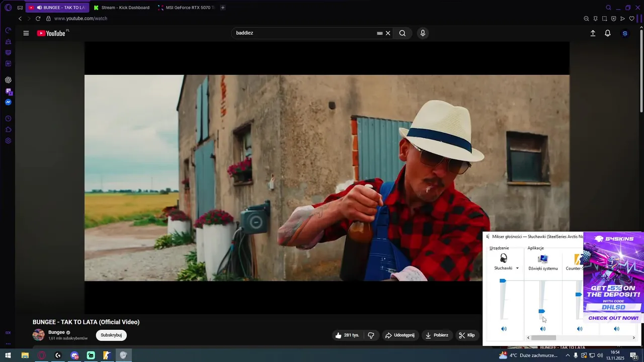Click the volume mixer horizontal scrollbar right arrow

tap(634, 338)
